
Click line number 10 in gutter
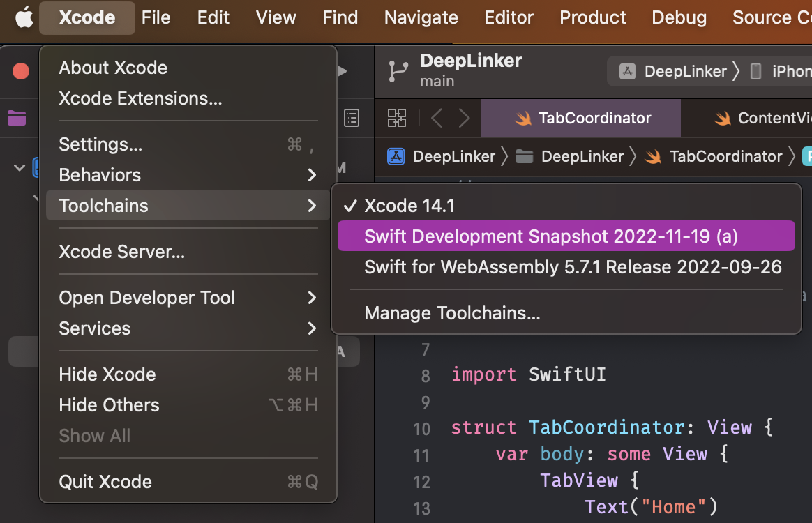pos(421,429)
